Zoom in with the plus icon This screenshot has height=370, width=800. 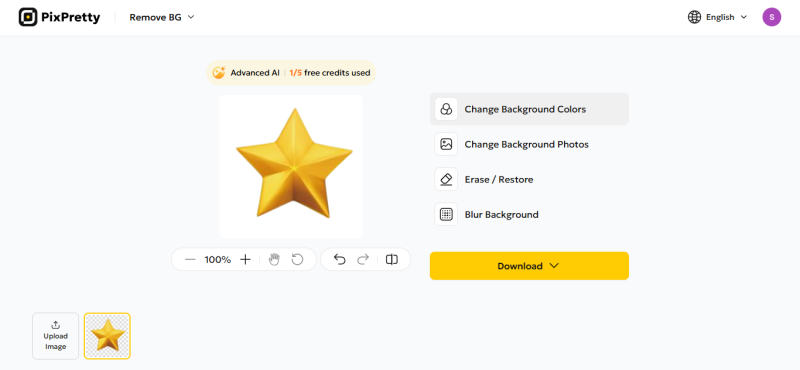tap(245, 260)
